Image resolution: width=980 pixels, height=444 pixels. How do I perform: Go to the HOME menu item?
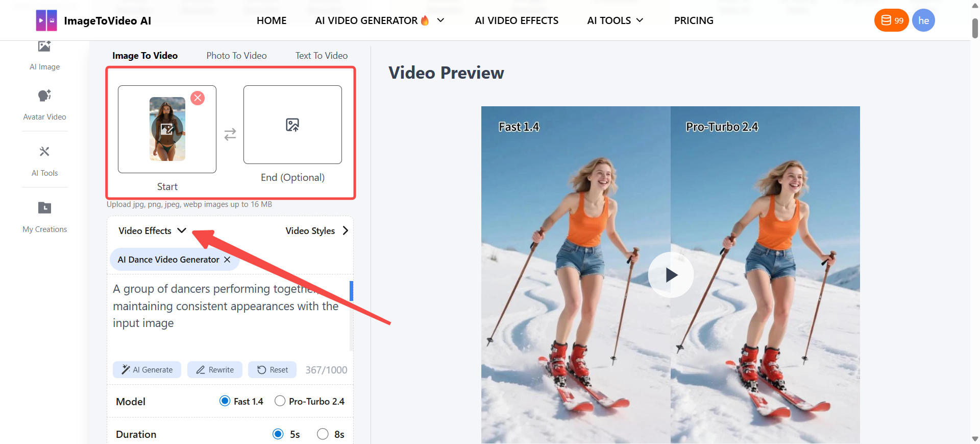[272, 20]
